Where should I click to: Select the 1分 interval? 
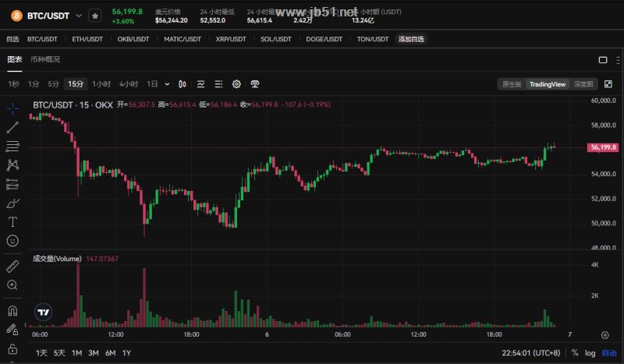[x=34, y=84]
